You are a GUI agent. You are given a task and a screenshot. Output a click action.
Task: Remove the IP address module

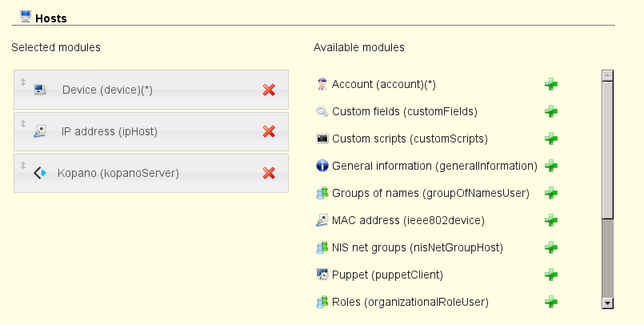pyautogui.click(x=269, y=131)
